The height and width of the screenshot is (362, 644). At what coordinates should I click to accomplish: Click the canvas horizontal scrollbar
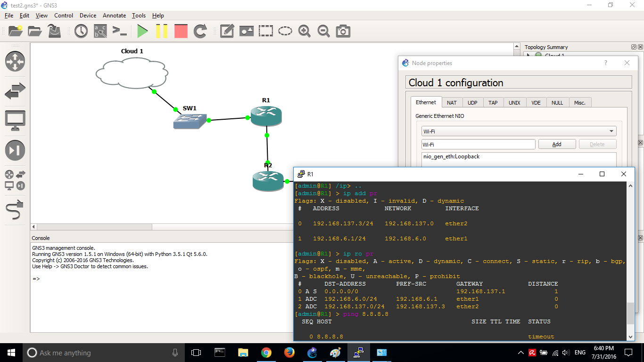[94, 227]
